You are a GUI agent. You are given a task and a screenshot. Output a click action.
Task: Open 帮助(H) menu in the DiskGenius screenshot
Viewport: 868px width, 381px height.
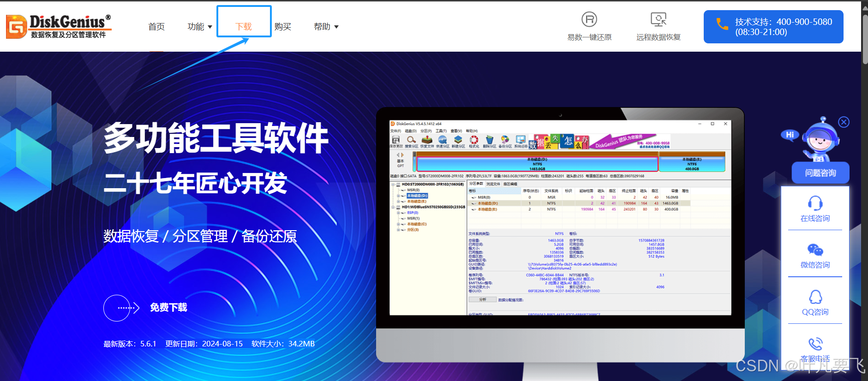pos(472,131)
